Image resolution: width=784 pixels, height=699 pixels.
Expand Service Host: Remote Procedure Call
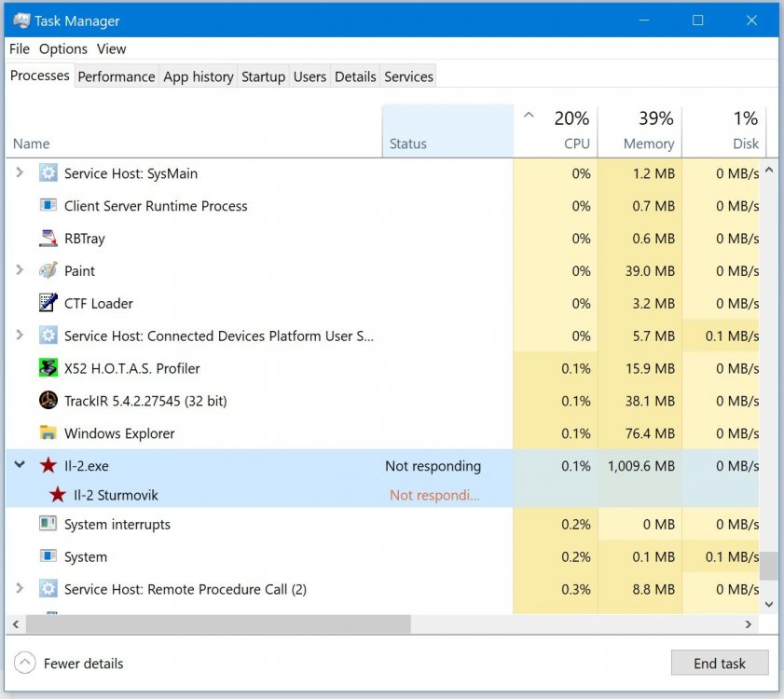pos(20,589)
